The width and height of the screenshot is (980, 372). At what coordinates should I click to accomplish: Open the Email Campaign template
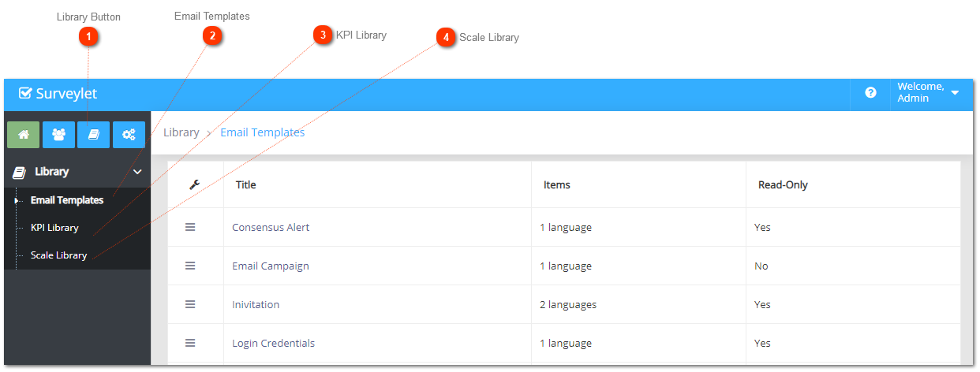[271, 266]
